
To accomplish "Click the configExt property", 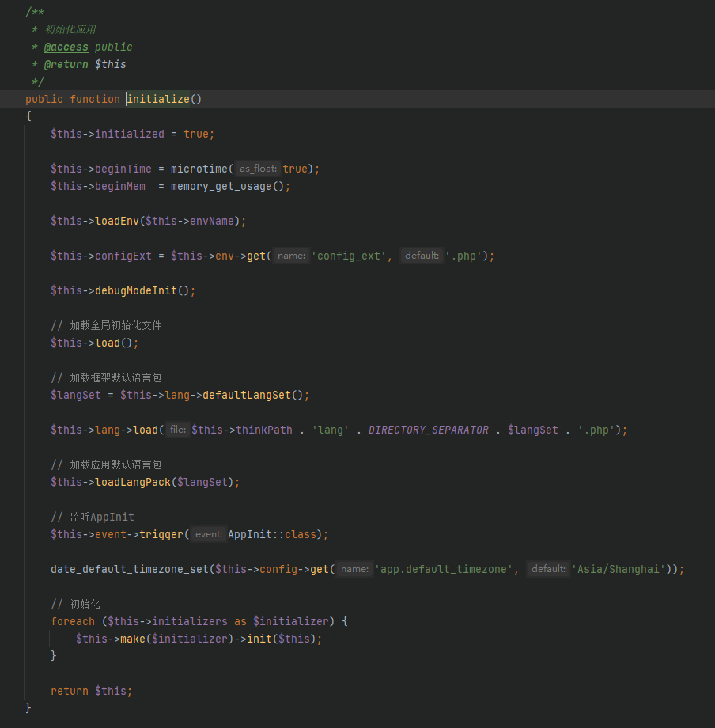I will pyautogui.click(x=123, y=256).
